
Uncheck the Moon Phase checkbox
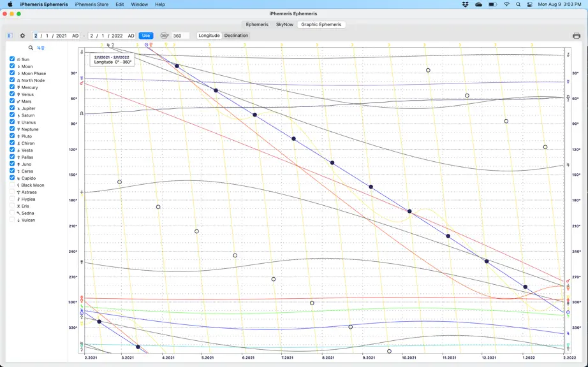(x=12, y=73)
